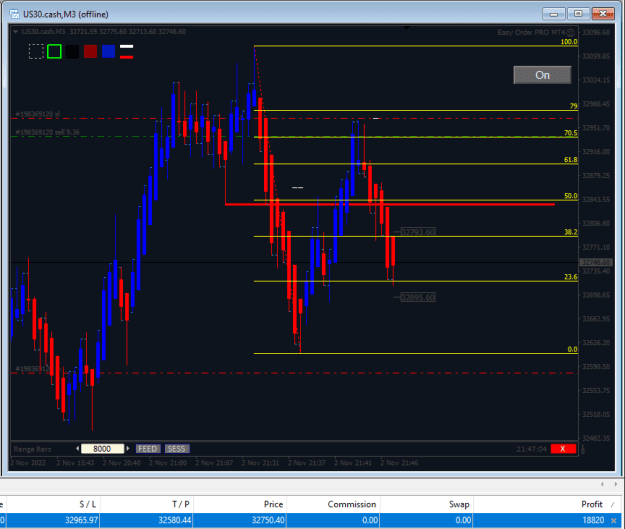Image resolution: width=625 pixels, height=529 pixels.
Task: Click the red X button beside 21:47:04
Action: [563, 449]
